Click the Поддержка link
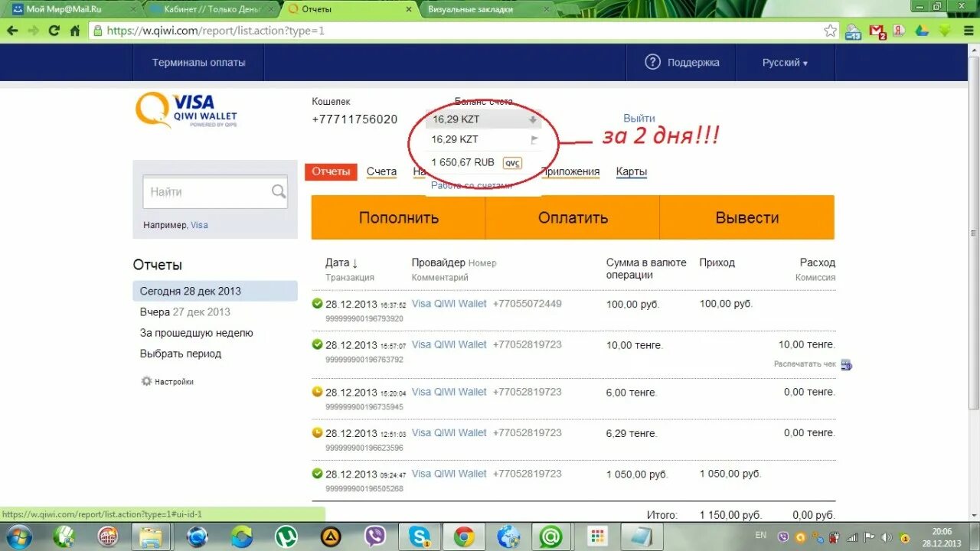 coord(693,63)
